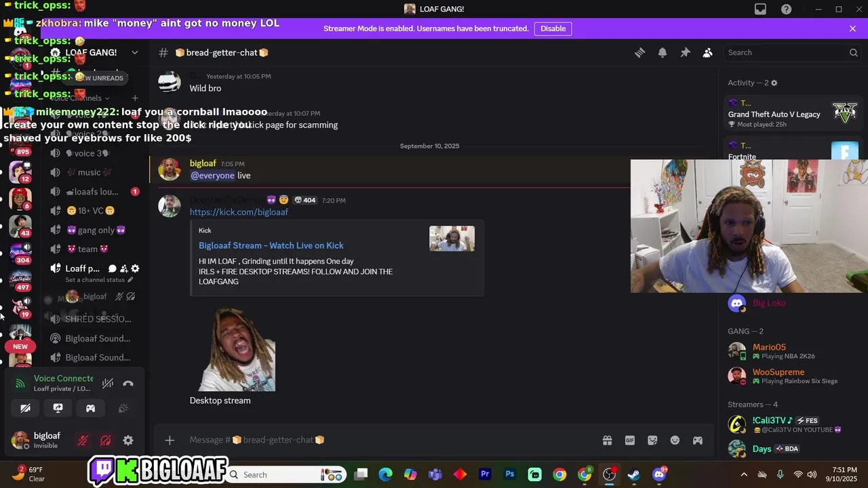Search the LOAF GANG server
The image size is (868, 488).
coord(792,52)
